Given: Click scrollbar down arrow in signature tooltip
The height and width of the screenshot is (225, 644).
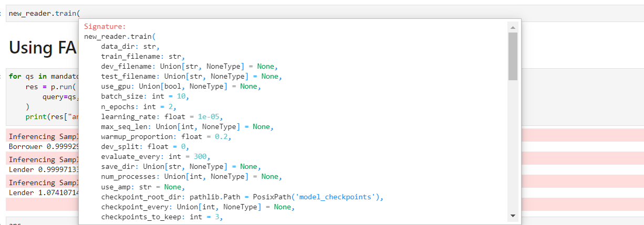Looking at the screenshot, I should [x=513, y=216].
